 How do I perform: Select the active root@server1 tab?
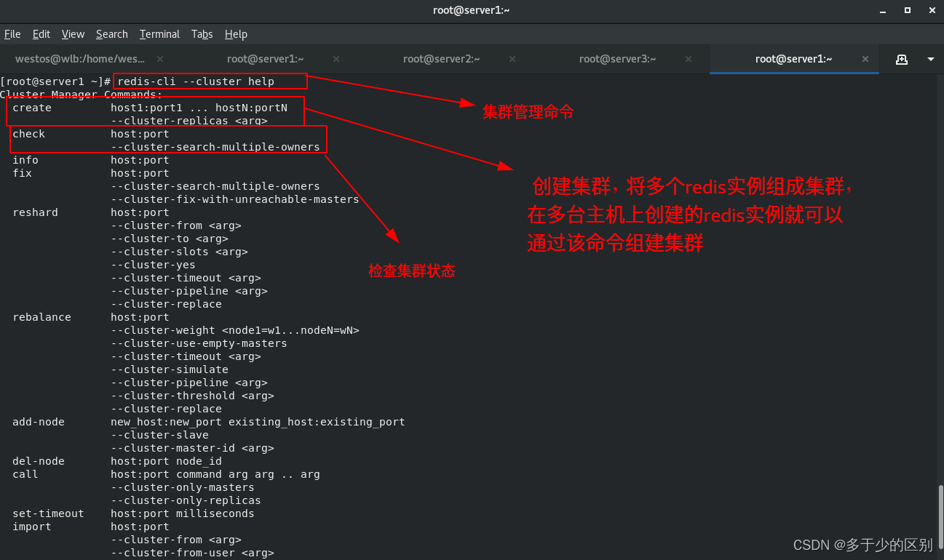click(793, 59)
